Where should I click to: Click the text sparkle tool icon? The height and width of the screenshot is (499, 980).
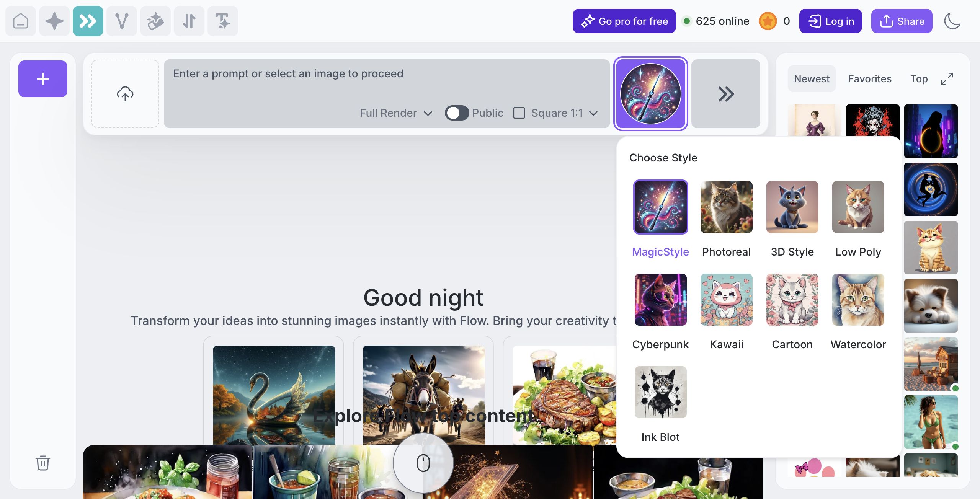222,21
